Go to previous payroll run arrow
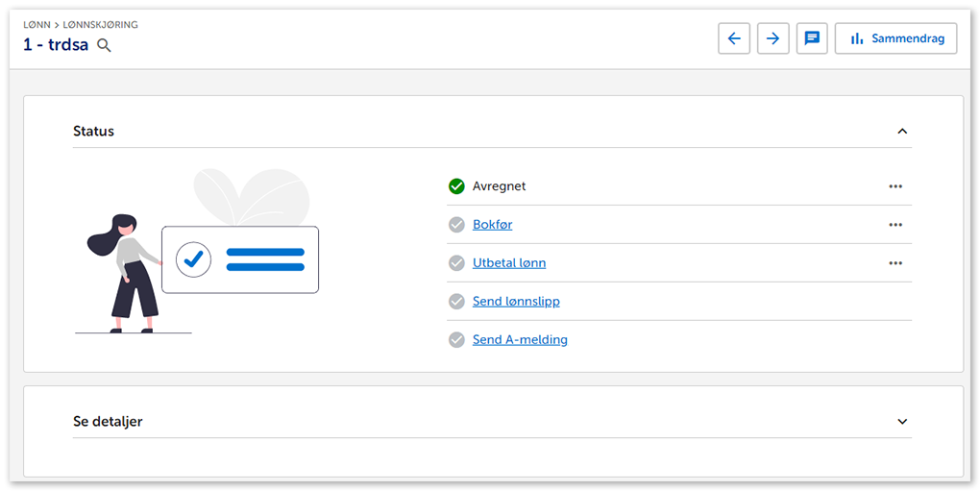This screenshot has width=980, height=491. coord(734,38)
